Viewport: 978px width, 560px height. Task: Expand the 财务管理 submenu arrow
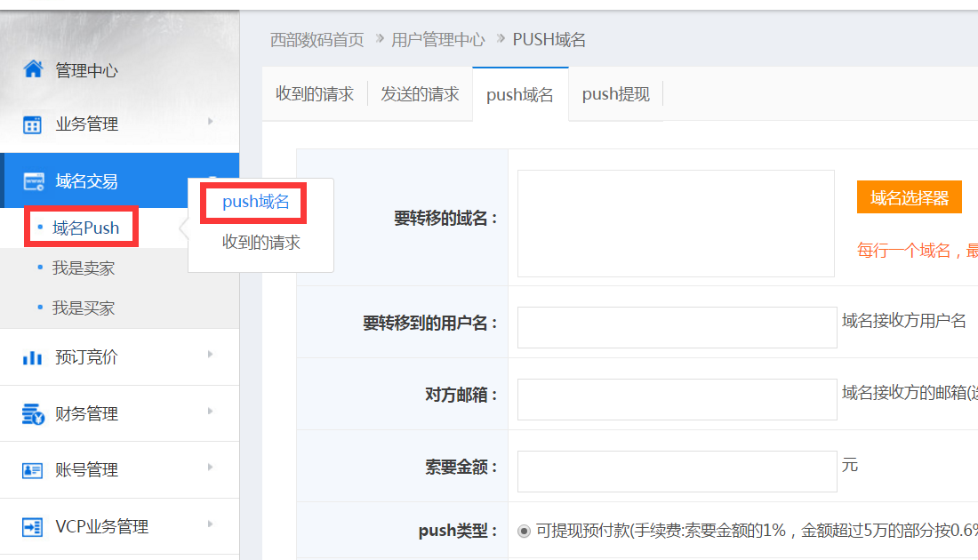pos(211,411)
